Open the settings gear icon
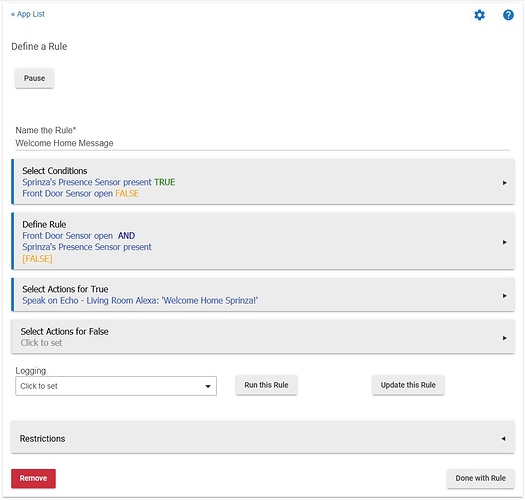 click(x=479, y=15)
